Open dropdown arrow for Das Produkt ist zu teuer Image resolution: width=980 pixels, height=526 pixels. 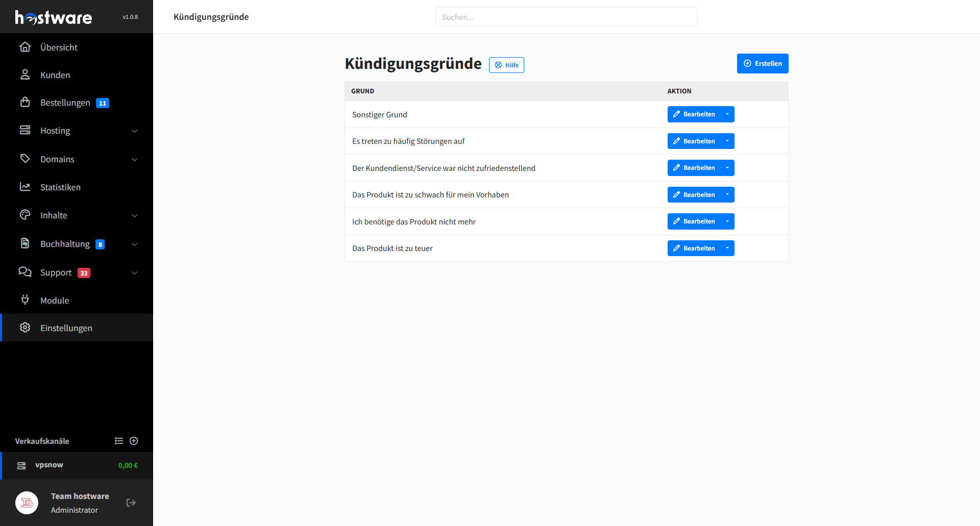[727, 248]
